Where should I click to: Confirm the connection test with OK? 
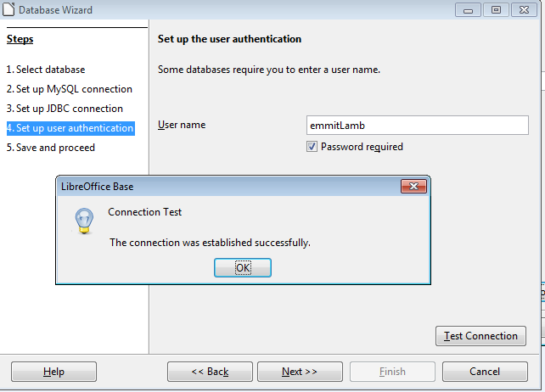pyautogui.click(x=243, y=267)
